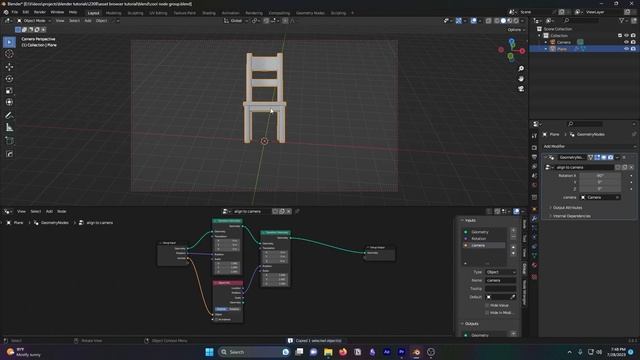Switch to the Geometry Nodes workspace tab
This screenshot has width=640, height=360.
pos(310,13)
